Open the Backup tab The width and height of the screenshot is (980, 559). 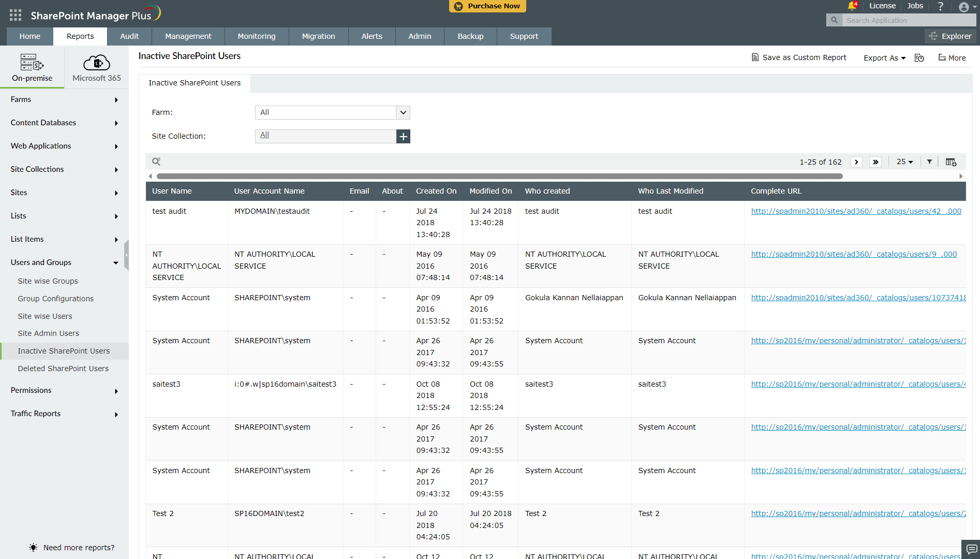470,36
